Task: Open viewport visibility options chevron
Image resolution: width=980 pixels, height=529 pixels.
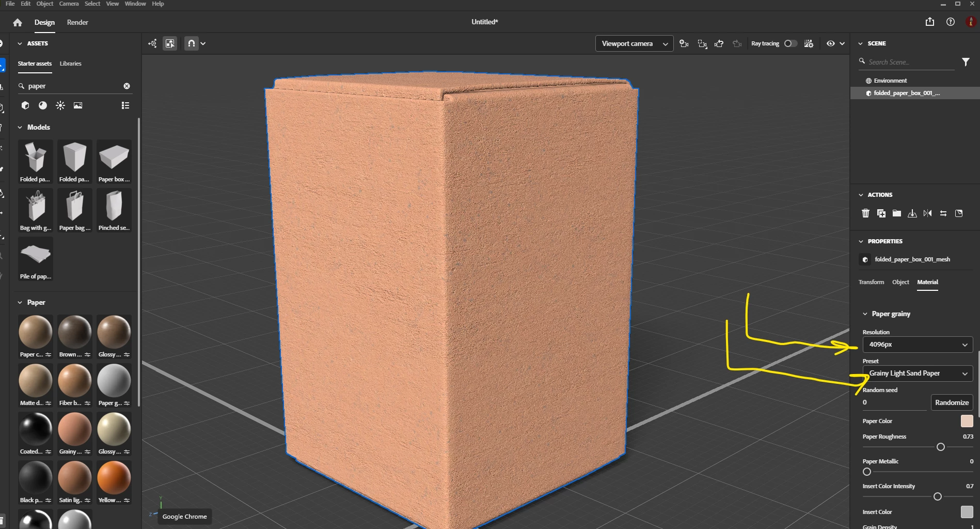Action: click(x=842, y=43)
